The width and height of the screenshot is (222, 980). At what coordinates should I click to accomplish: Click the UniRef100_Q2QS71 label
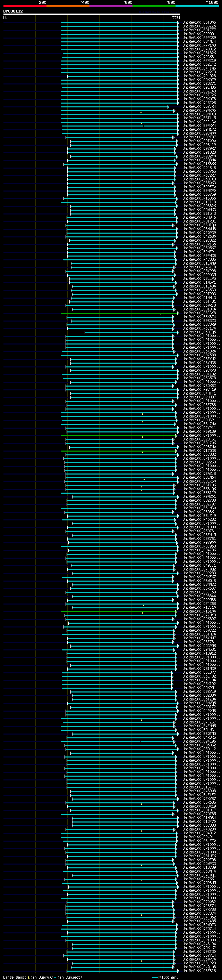pyautogui.click(x=199, y=84)
